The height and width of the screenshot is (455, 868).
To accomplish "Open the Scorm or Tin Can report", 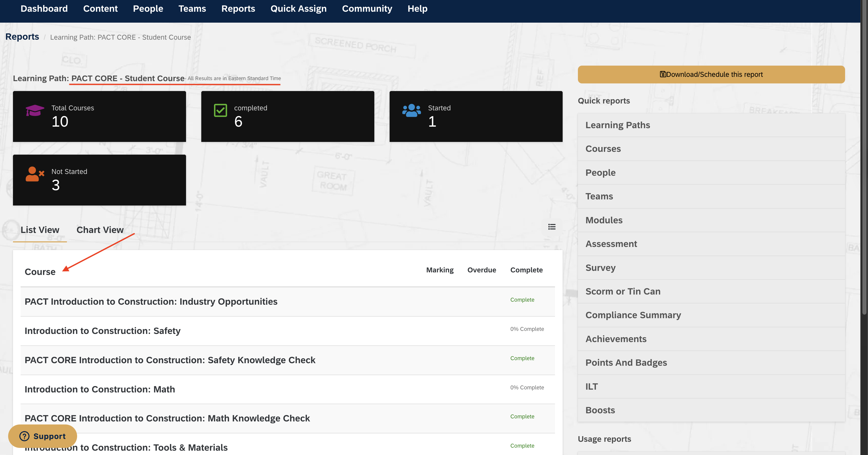I will coord(623,291).
